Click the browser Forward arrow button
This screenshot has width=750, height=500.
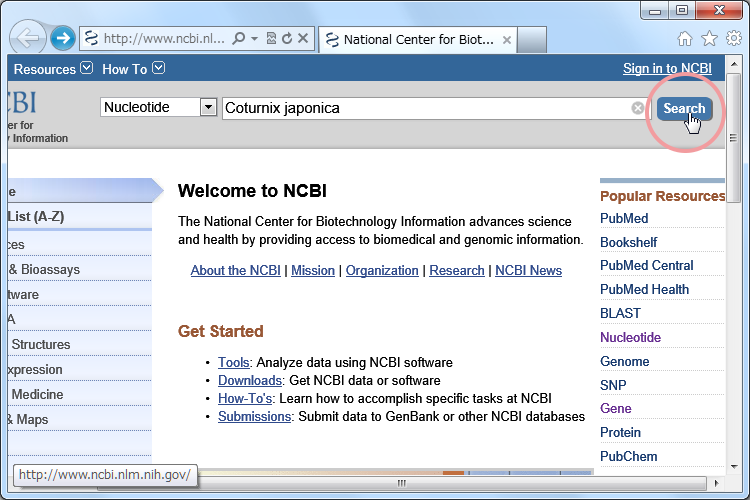pyautogui.click(x=63, y=38)
